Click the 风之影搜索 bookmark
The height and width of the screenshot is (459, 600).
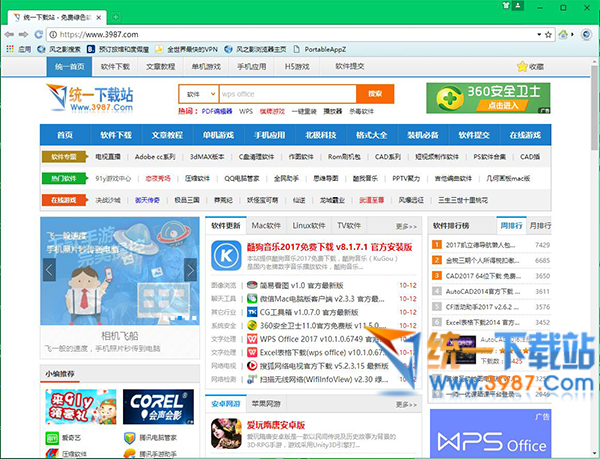59,49
